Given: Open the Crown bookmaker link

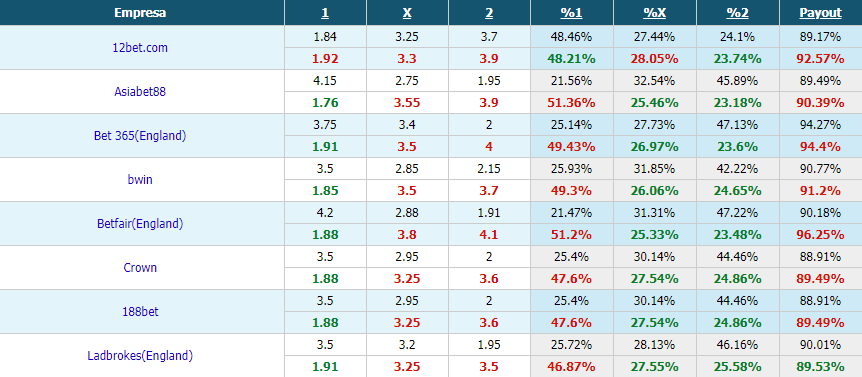Looking at the screenshot, I should (x=140, y=268).
